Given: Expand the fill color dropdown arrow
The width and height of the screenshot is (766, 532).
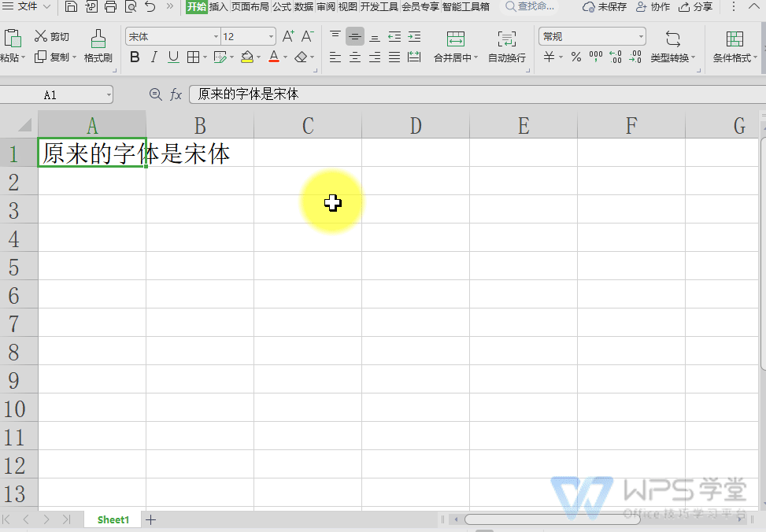Looking at the screenshot, I should click(x=258, y=57).
